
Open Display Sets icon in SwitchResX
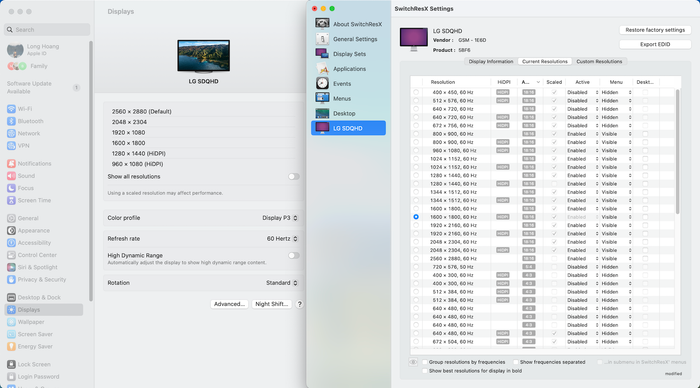pyautogui.click(x=322, y=54)
